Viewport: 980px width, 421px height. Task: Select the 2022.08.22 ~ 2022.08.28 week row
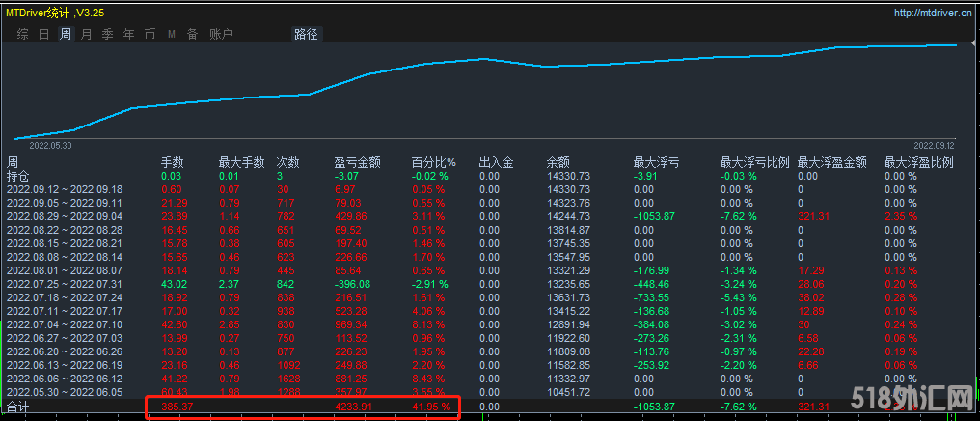click(x=487, y=230)
